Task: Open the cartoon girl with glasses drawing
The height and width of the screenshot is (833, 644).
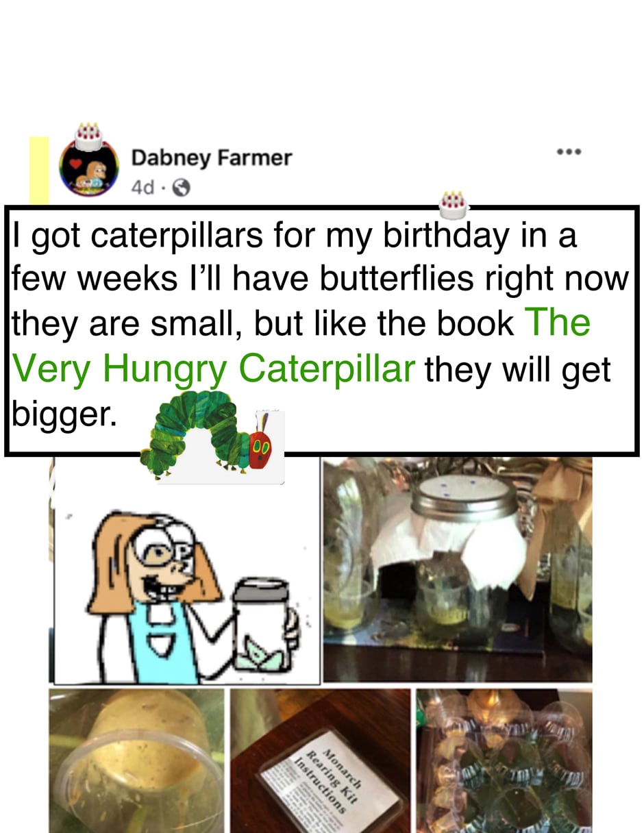Action: [x=186, y=571]
